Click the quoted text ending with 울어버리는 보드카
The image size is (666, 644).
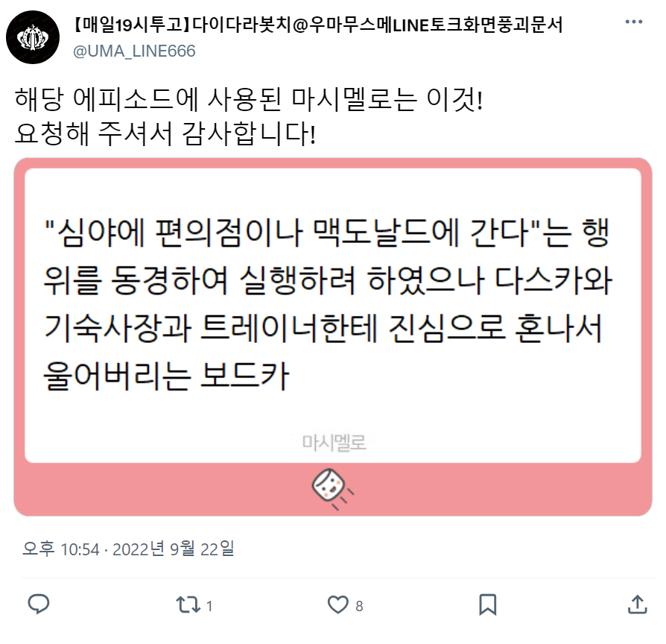328,304
